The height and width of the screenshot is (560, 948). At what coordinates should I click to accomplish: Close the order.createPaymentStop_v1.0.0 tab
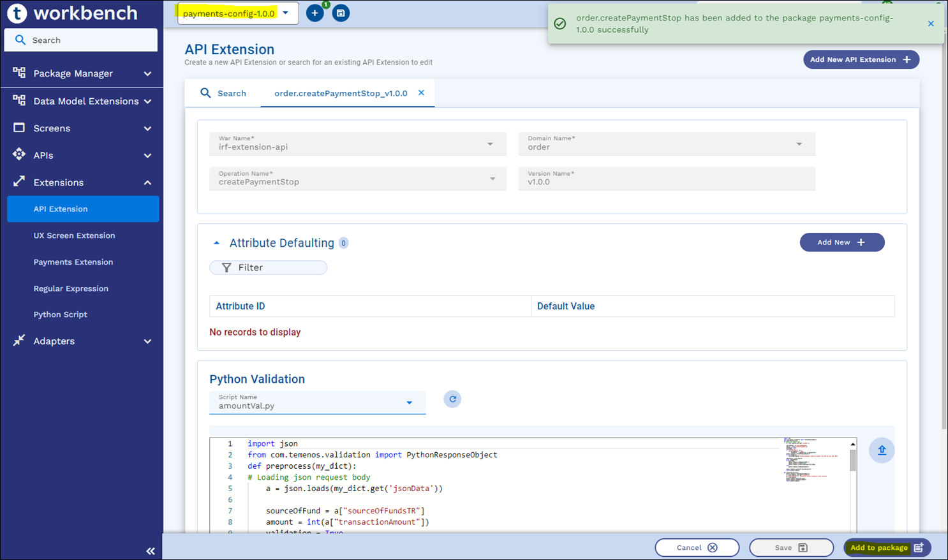[421, 93]
